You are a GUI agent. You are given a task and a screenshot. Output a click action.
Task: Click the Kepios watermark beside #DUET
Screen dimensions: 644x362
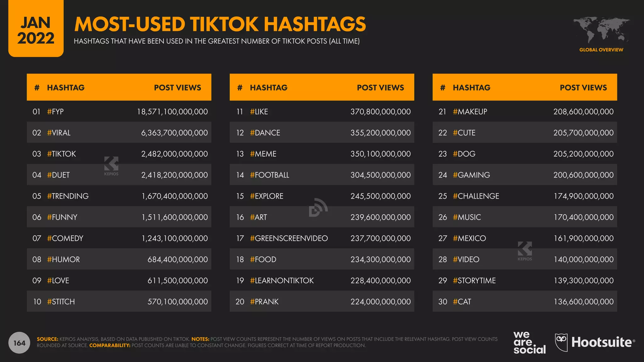[111, 166]
